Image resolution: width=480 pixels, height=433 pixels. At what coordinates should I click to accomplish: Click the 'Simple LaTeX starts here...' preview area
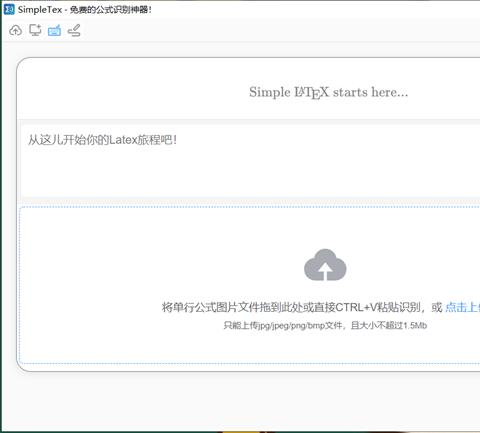click(328, 92)
